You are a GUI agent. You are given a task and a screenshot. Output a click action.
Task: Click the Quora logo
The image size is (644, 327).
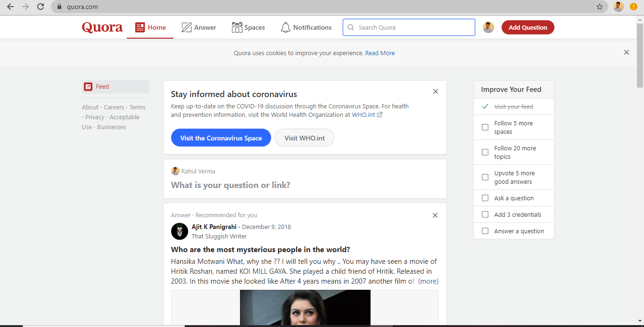point(102,27)
